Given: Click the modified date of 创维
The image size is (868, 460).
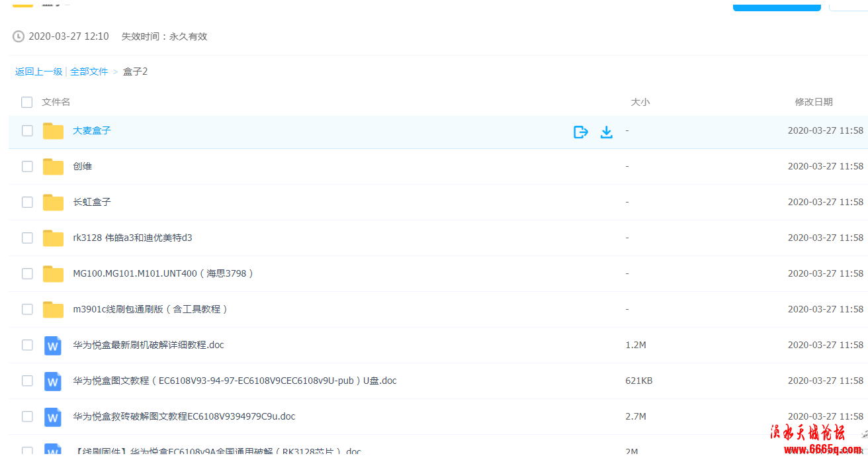Looking at the screenshot, I should (x=826, y=166).
